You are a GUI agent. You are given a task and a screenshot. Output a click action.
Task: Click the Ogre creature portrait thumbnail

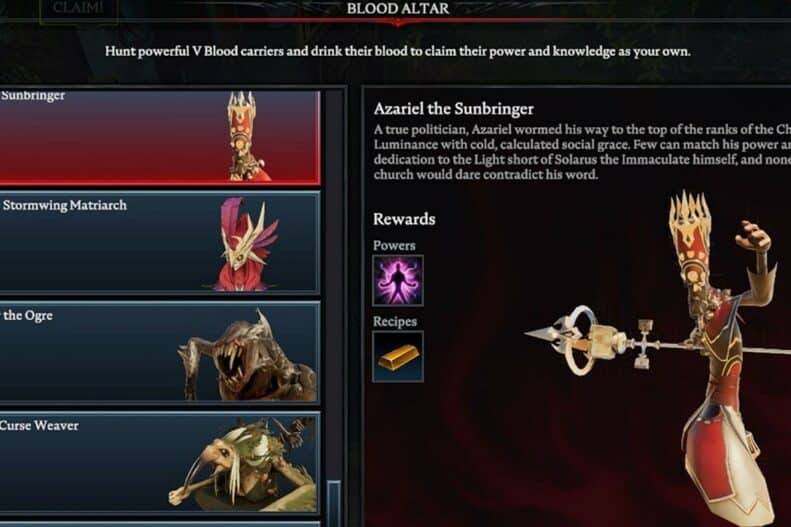coord(247,355)
